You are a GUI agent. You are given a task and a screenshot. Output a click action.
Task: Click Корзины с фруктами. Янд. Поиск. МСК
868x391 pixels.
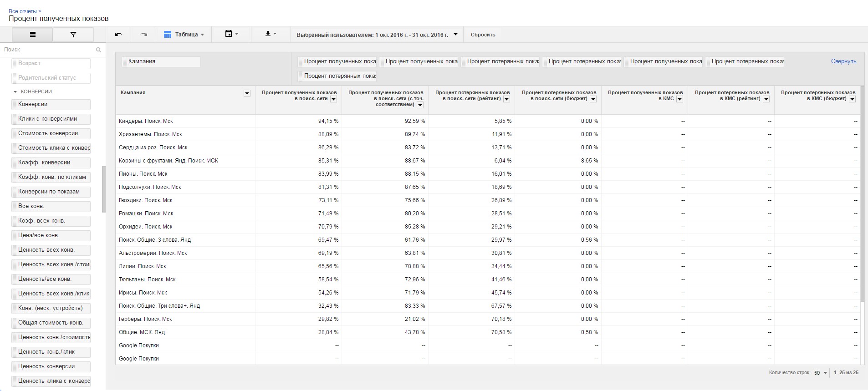click(168, 161)
